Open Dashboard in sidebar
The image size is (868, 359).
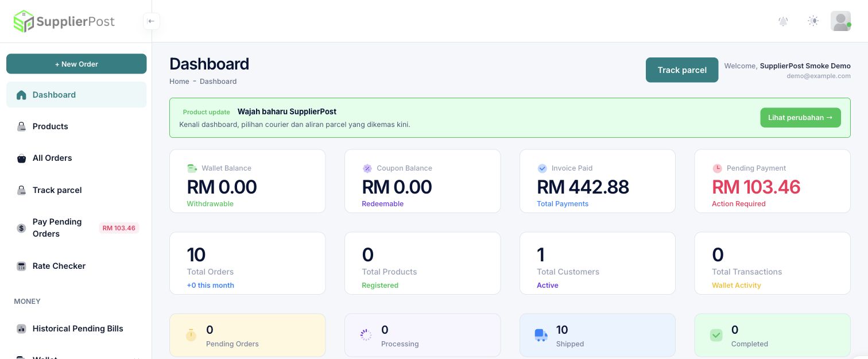(76, 95)
